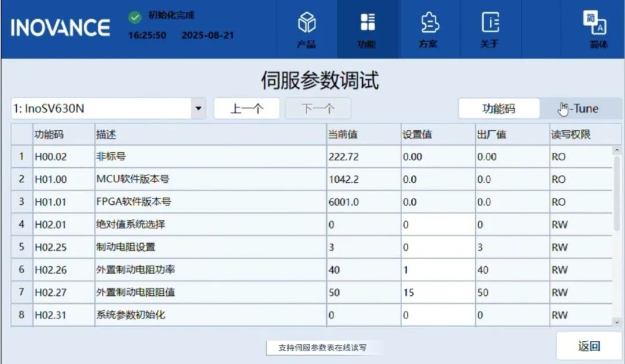Edit the 设置值 field for H02.31
This screenshot has width=625, height=364.
(438, 315)
